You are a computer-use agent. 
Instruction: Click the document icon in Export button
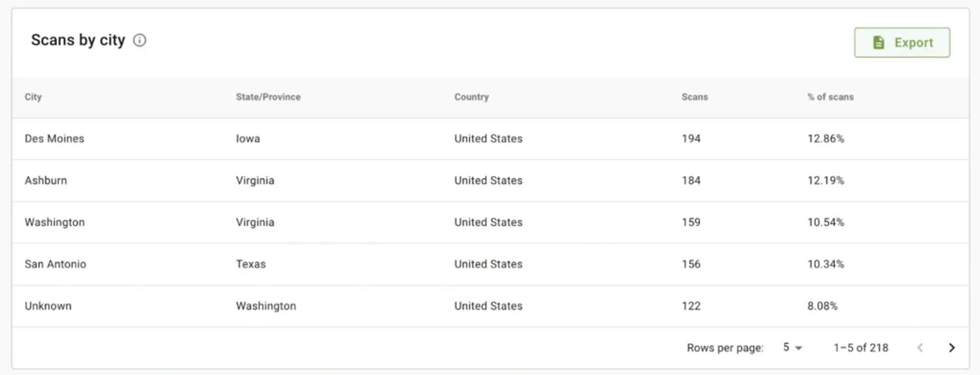point(878,42)
